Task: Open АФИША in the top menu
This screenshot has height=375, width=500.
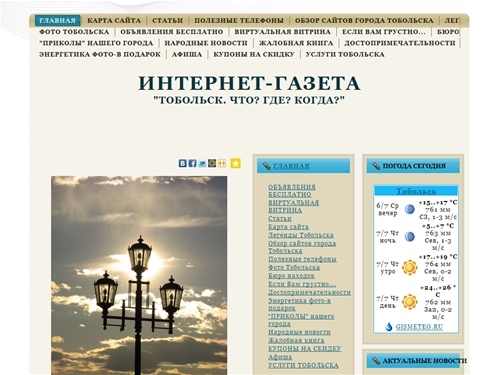Action: 187,54
